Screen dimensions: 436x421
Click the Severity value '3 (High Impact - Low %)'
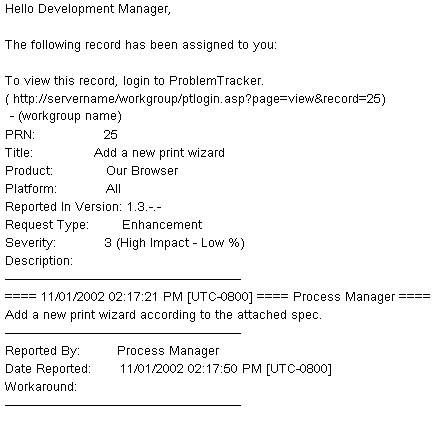click(174, 243)
